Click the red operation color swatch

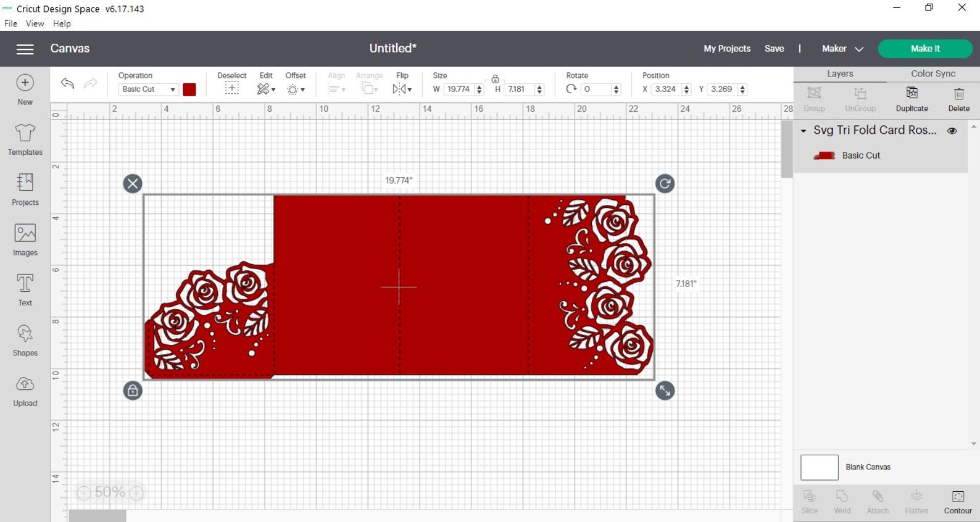[189, 89]
